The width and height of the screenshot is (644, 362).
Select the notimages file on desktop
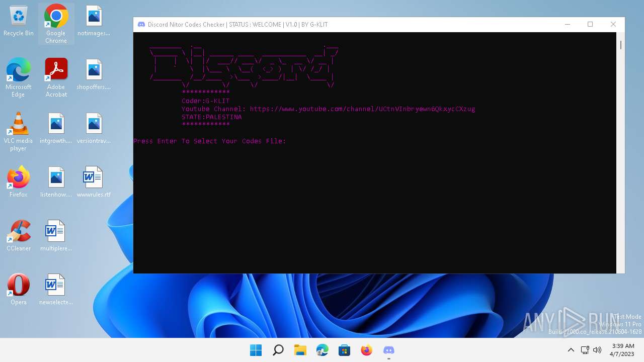click(x=94, y=21)
